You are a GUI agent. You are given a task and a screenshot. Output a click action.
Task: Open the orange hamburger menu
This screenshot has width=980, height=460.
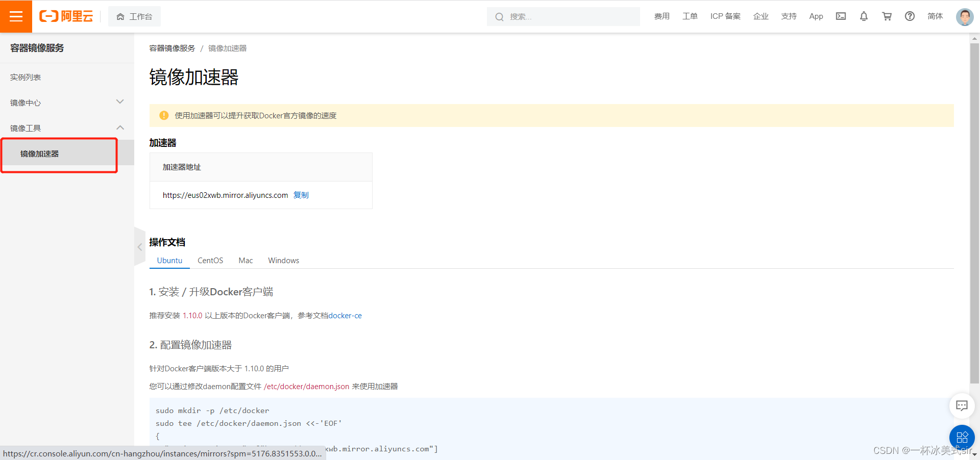click(16, 16)
